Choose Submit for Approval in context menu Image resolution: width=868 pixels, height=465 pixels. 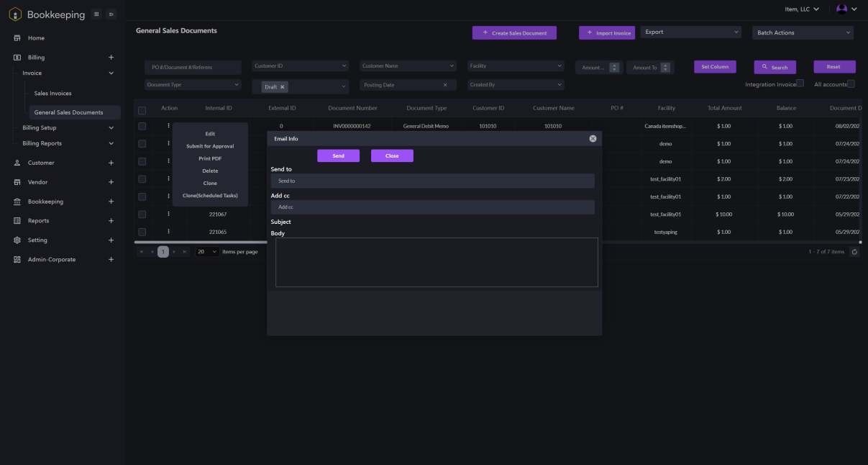click(x=210, y=146)
